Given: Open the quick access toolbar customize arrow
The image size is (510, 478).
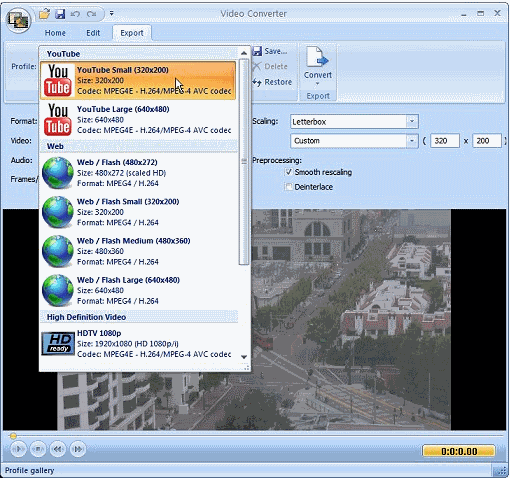Looking at the screenshot, I should pos(112,13).
